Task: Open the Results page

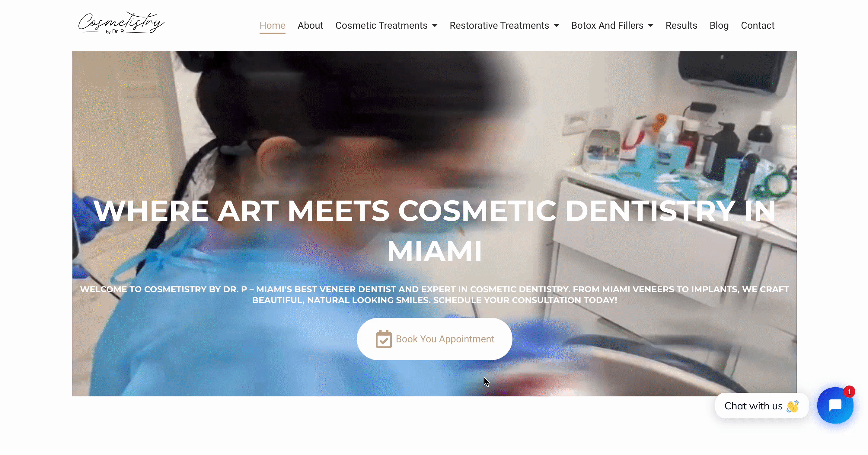Action: point(681,25)
